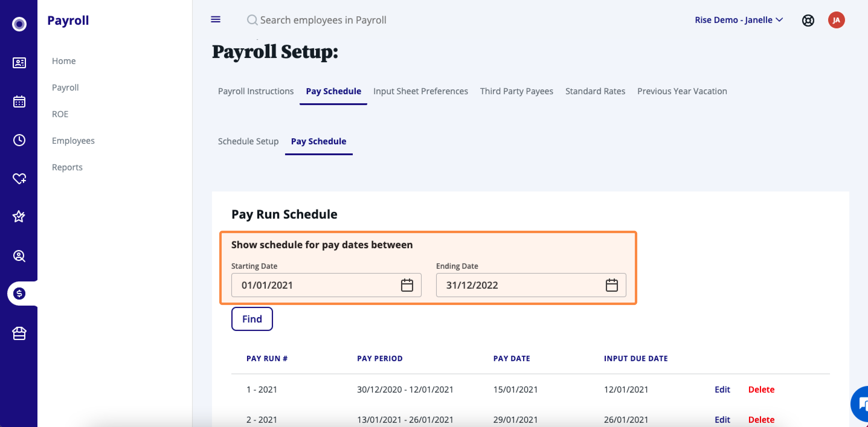Image resolution: width=868 pixels, height=427 pixels.
Task: Click the Find button
Action: 252,319
